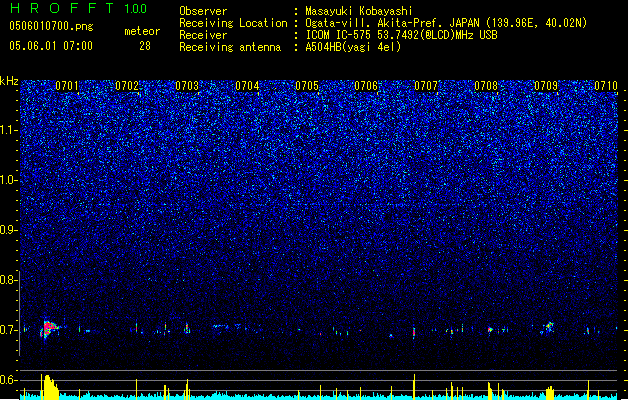
Task: Click the Receiving Location field label
Action: (x=233, y=23)
